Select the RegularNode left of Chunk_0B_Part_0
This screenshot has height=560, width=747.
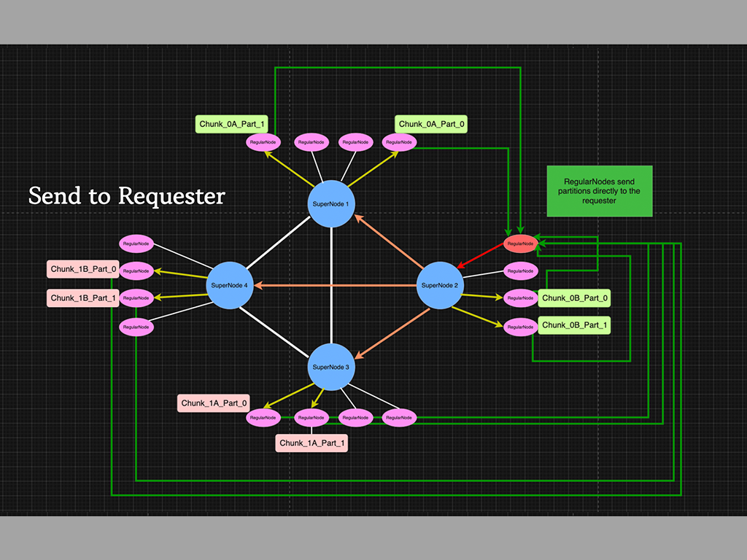(520, 297)
